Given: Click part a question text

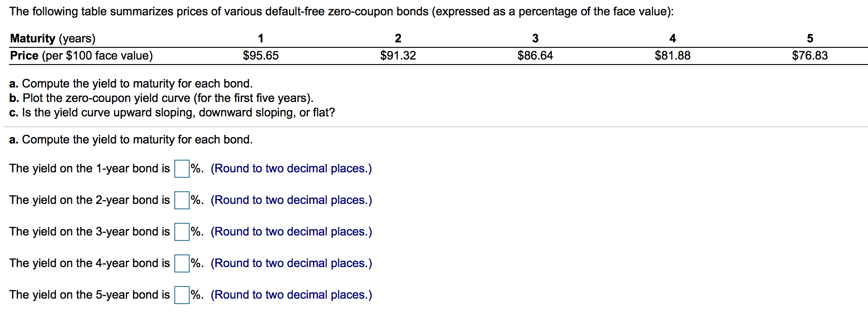Looking at the screenshot, I should coord(131,83).
